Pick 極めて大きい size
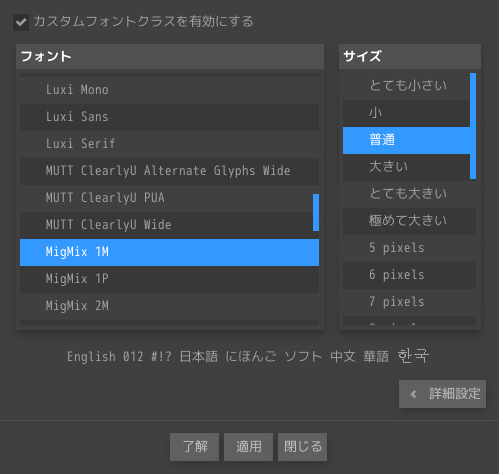Screen dimensions: 499x474 409,221
